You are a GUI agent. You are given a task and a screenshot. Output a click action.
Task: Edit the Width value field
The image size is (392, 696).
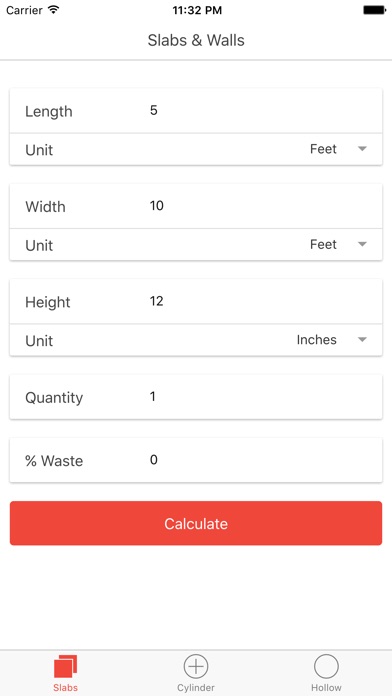[262, 206]
